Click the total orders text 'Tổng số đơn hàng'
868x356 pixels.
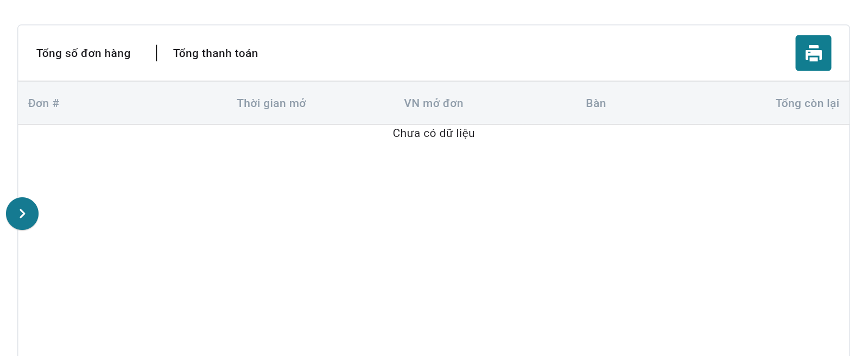point(84,53)
